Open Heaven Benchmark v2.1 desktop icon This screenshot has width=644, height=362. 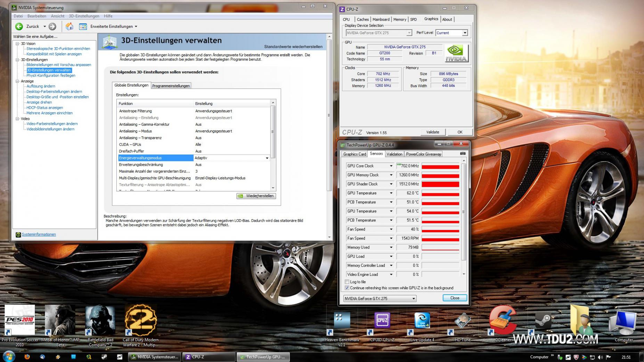click(x=342, y=329)
